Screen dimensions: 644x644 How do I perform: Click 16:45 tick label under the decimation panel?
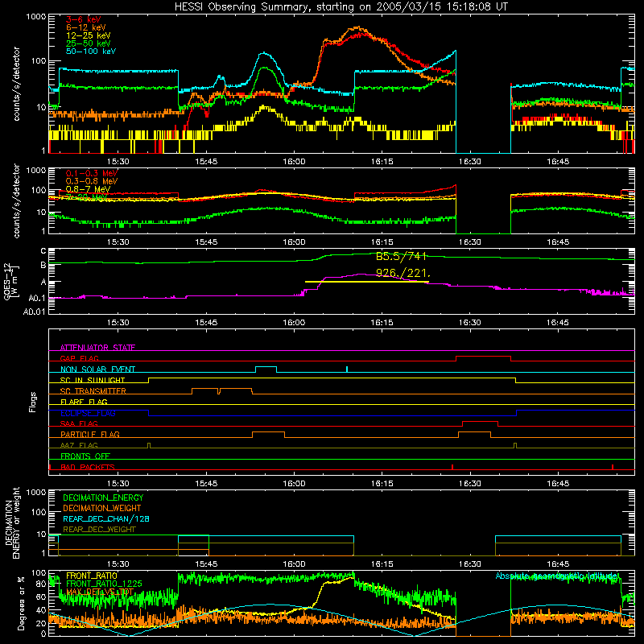coord(558,564)
